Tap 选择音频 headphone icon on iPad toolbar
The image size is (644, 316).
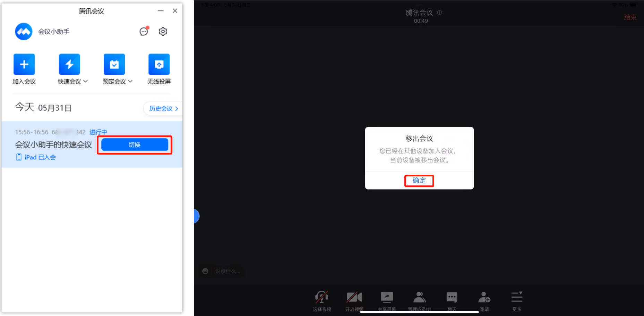point(322,298)
